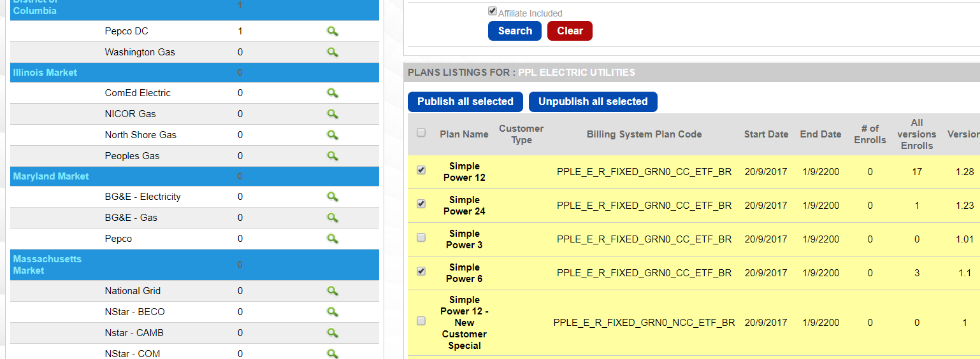Viewport: 980px width, 359px height.
Task: Check the New Customer Special plan checkbox
Action: click(421, 321)
